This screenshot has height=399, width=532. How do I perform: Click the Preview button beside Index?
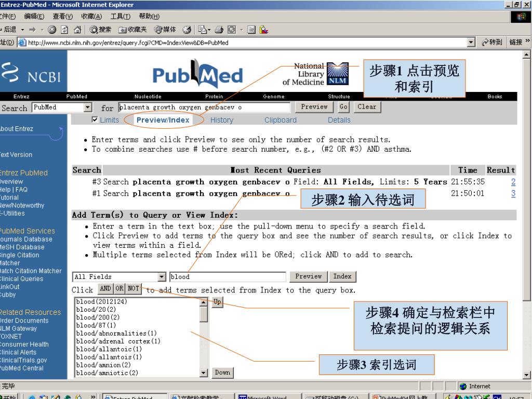(x=309, y=276)
